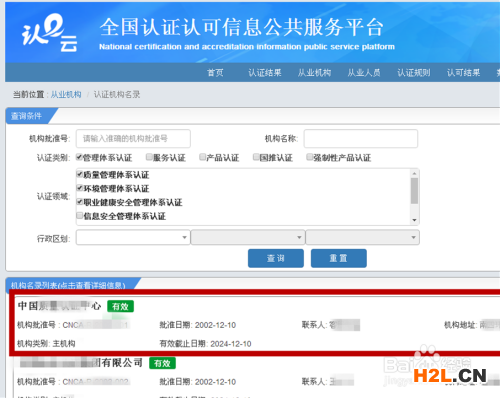Open the 从业机构 navigation item
Image resolution: width=500 pixels, height=398 pixels.
pyautogui.click(x=314, y=73)
